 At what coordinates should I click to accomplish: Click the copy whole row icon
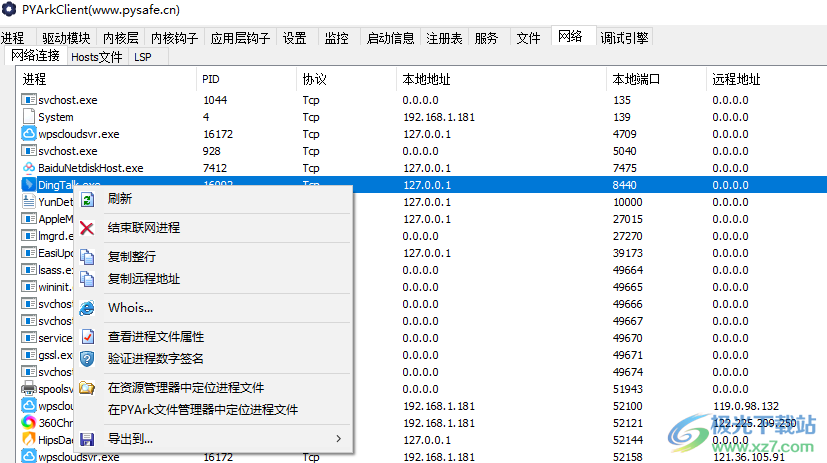coord(87,257)
